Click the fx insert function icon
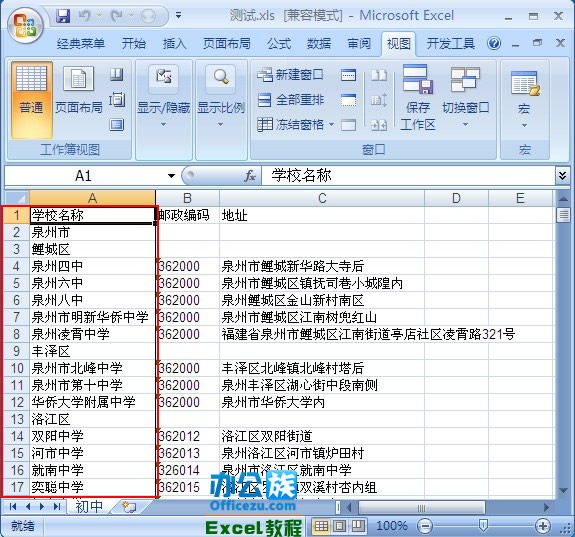Viewport: 575px width, 537px height. (250, 176)
